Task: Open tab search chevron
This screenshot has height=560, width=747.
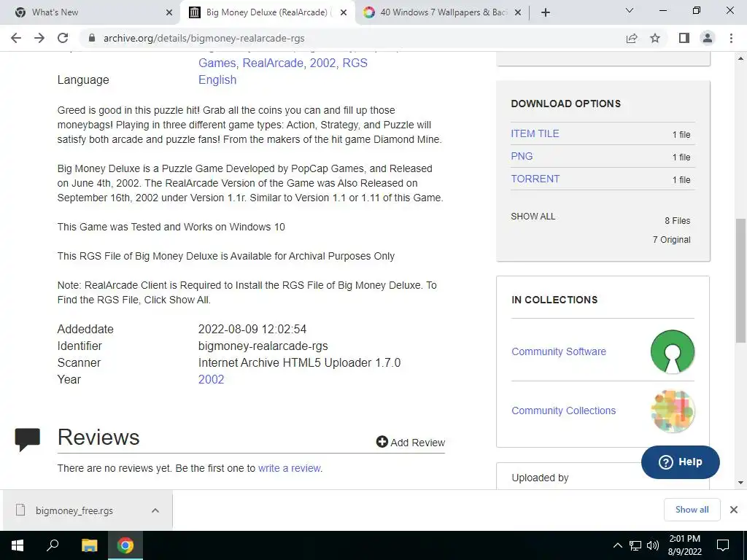Action: click(630, 10)
